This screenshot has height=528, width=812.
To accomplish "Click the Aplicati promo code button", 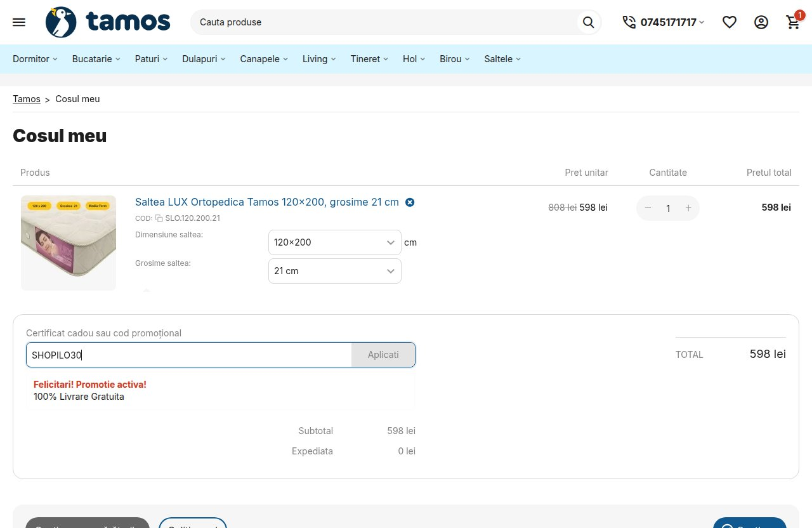I will click(x=383, y=355).
